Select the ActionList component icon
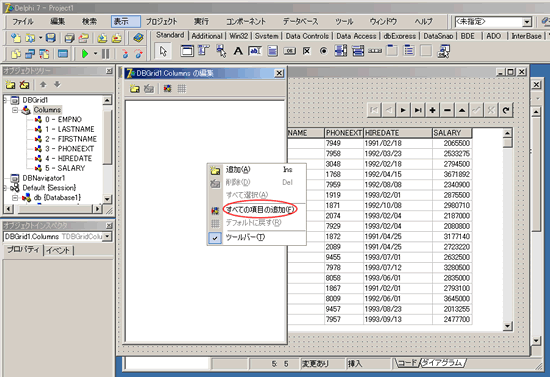The height and width of the screenshot is (377, 550). 444,51
